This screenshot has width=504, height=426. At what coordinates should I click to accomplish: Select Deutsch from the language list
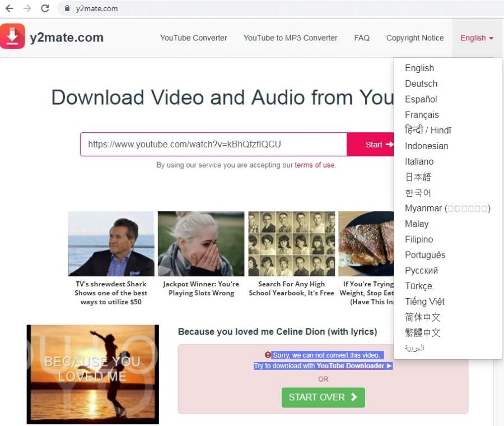coord(421,84)
